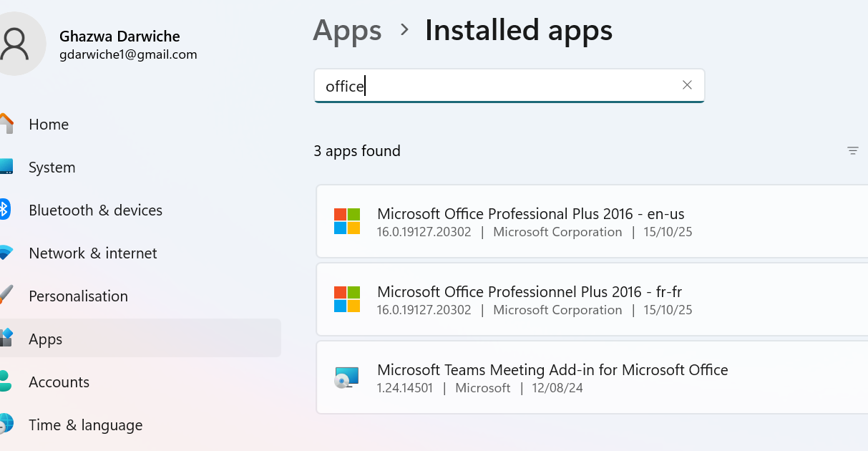Click the user profile avatar icon
Image resolution: width=868 pixels, height=451 pixels.
point(14,44)
